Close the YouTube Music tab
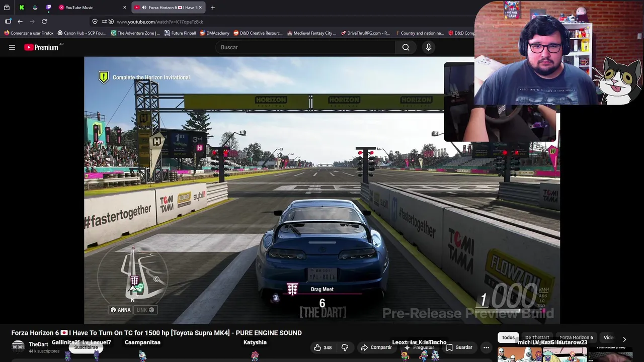644x362 pixels. click(x=125, y=8)
